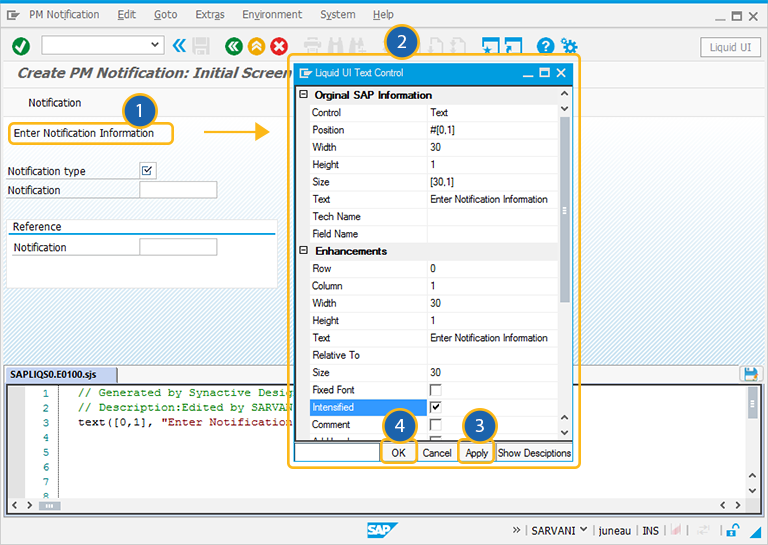Click the red Cancel X icon
Screen dimensions: 768x545
coord(279,47)
